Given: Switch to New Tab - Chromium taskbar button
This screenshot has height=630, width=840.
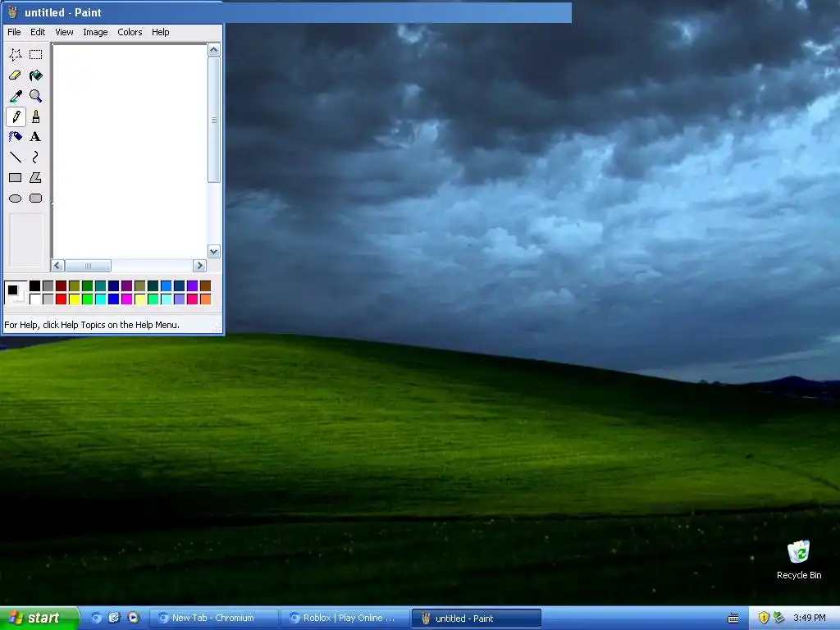Looking at the screenshot, I should click(x=212, y=618).
